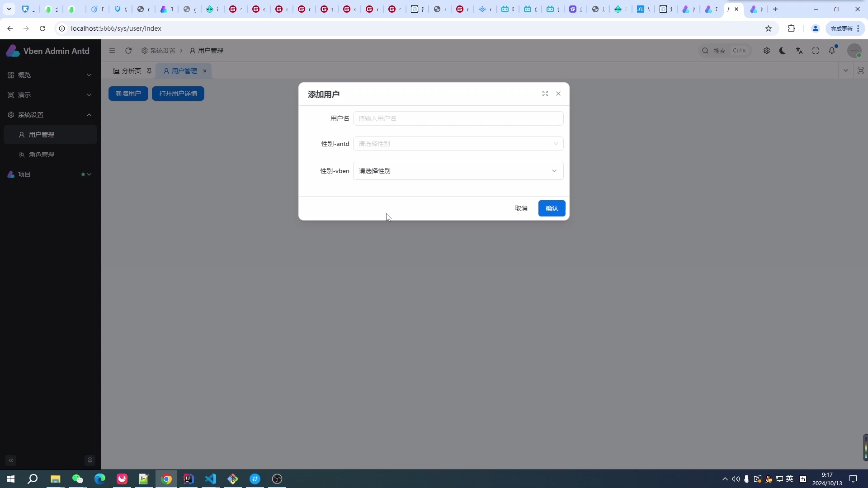Open the global search via magnifier icon
This screenshot has height=488, width=868.
706,51
